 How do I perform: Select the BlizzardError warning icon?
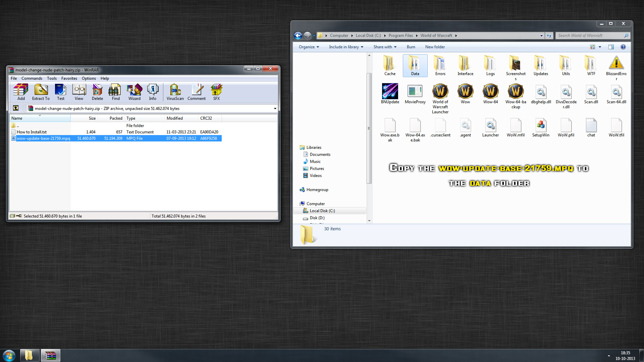[x=616, y=68]
